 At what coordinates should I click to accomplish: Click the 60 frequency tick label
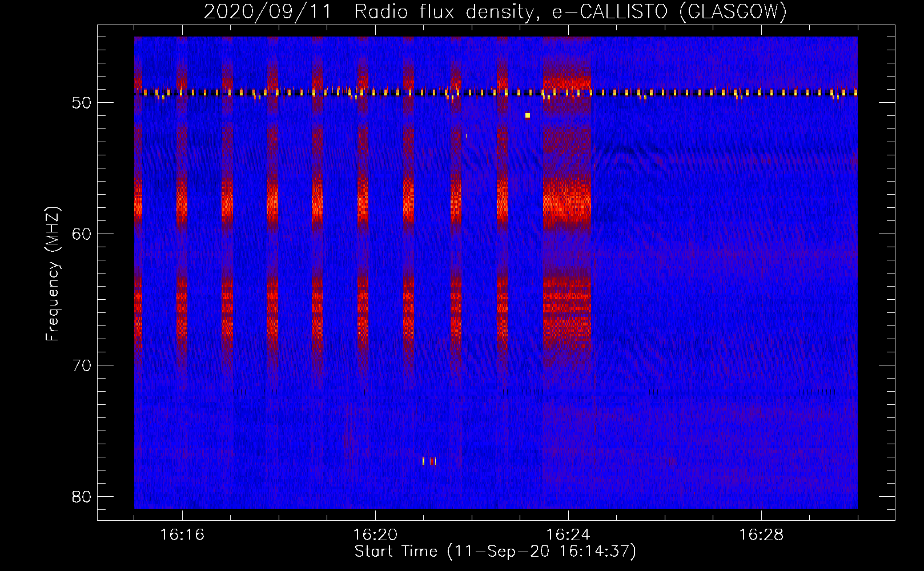point(82,234)
